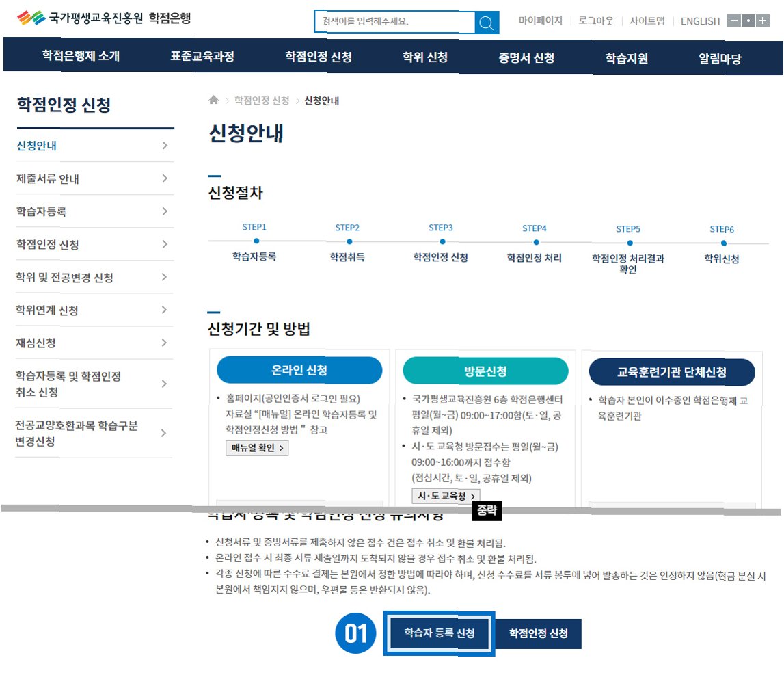Click the 국가평생교육진흥원 학점은행 logo

pos(104,18)
